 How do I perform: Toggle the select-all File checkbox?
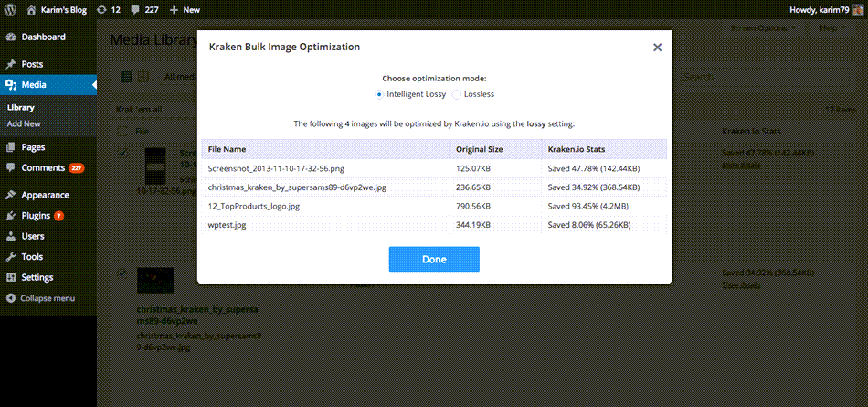pyautogui.click(x=122, y=132)
